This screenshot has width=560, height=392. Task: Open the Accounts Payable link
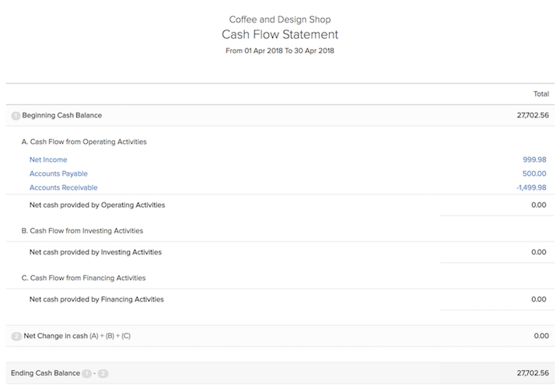[x=58, y=173]
